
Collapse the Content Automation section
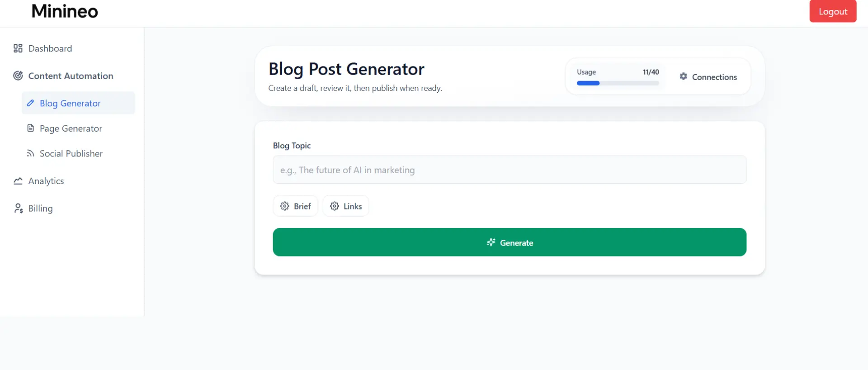71,76
